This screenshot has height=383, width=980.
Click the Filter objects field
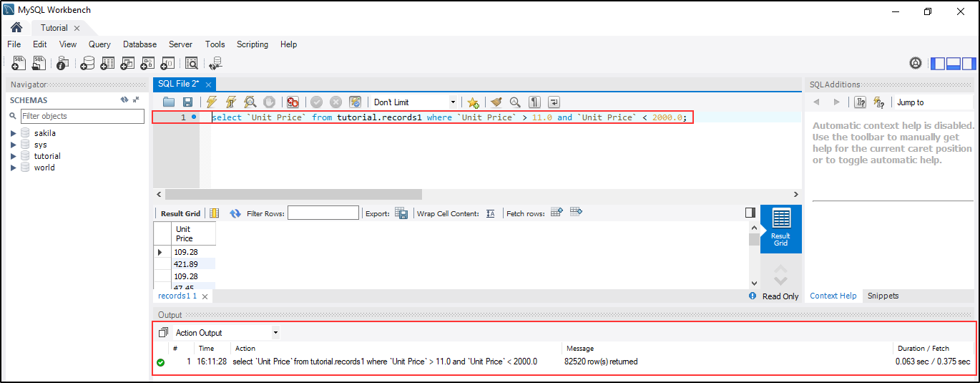(x=82, y=116)
